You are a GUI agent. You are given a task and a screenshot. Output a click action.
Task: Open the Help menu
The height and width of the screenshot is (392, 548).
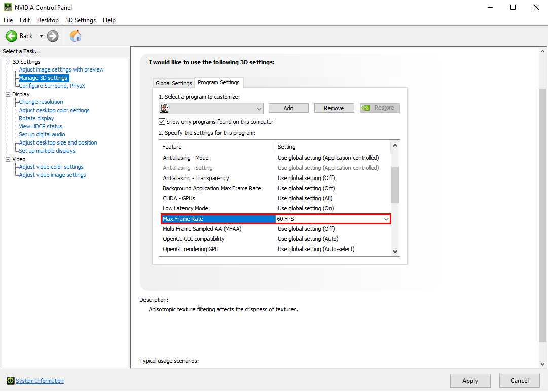pyautogui.click(x=109, y=20)
